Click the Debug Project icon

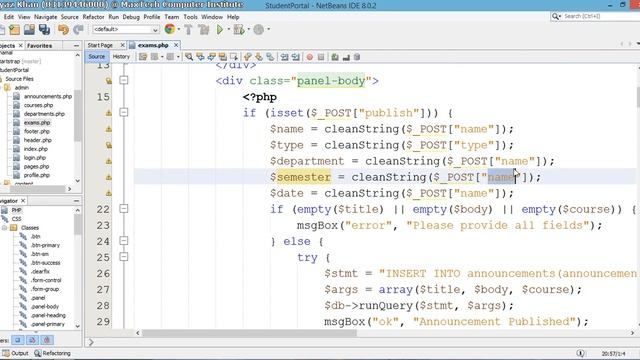coord(239,29)
